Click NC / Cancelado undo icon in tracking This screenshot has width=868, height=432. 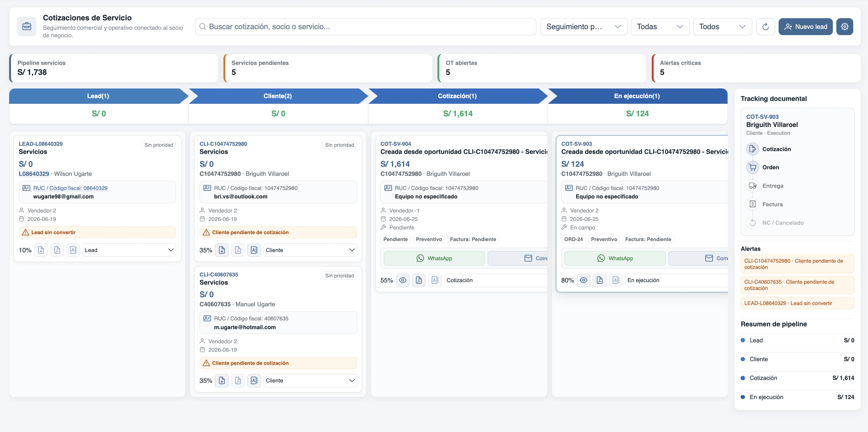(753, 223)
